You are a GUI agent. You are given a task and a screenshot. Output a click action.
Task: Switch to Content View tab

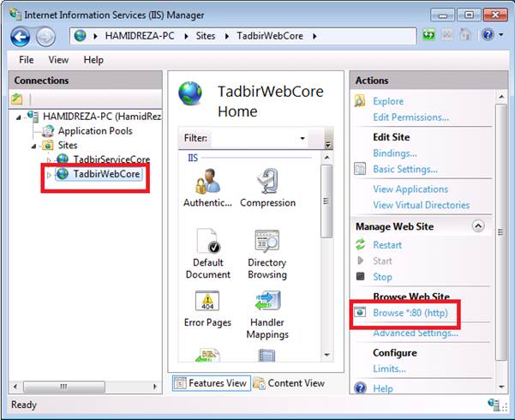(289, 383)
